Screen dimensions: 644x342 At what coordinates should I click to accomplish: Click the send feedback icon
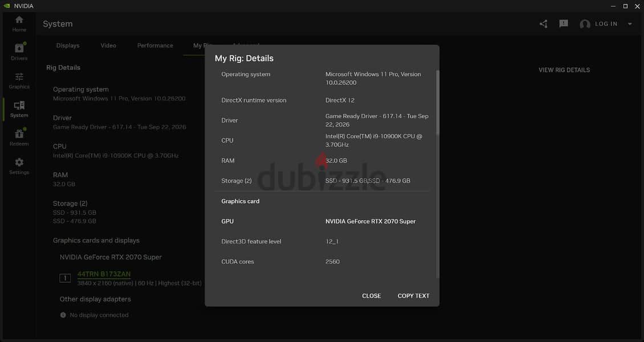(x=564, y=24)
